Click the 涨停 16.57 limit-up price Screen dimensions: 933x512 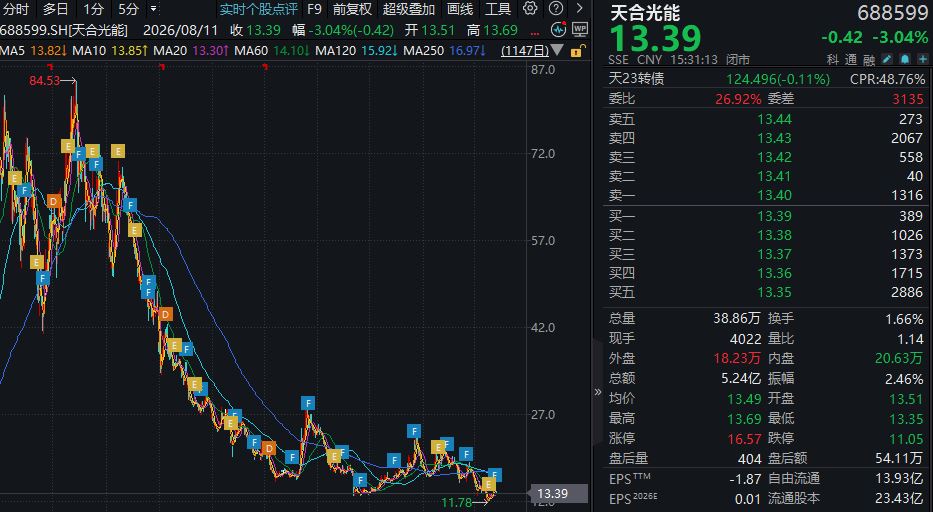pyautogui.click(x=744, y=439)
